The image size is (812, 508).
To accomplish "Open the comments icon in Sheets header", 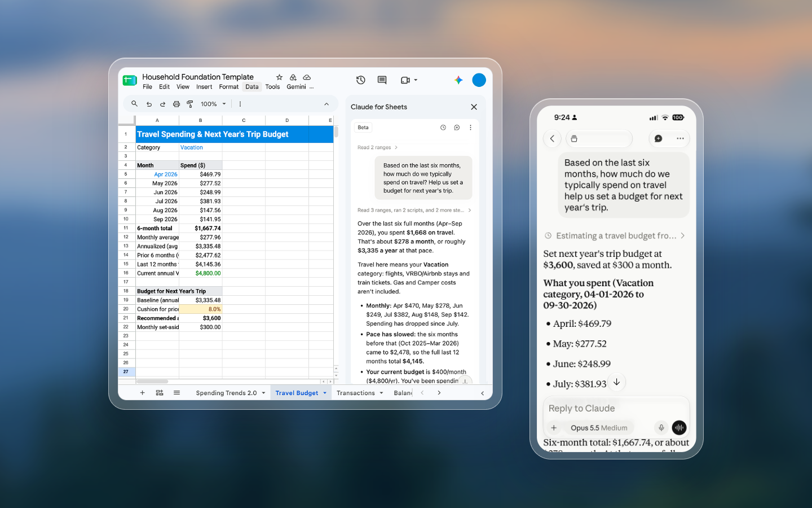I will [x=382, y=80].
